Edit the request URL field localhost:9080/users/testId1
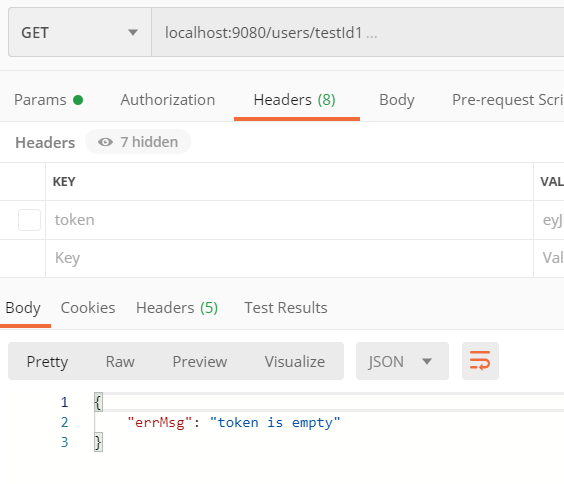This screenshot has height=484, width=564. (x=358, y=32)
